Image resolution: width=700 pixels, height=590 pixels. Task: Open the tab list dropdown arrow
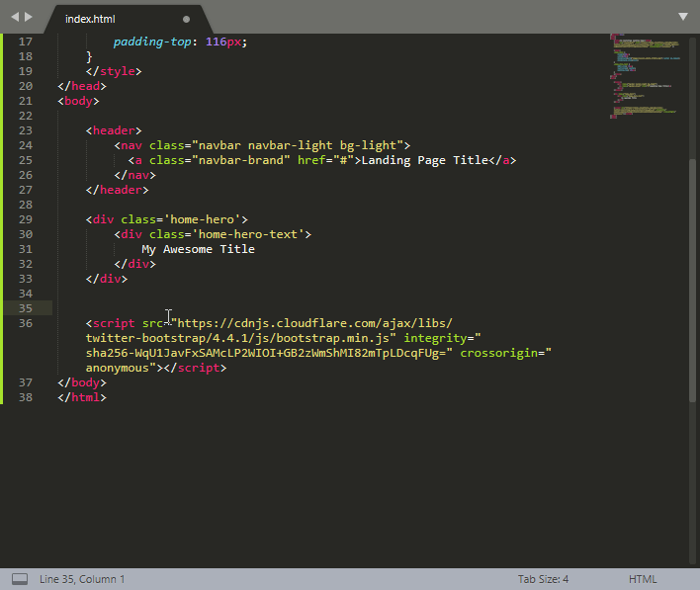point(682,17)
